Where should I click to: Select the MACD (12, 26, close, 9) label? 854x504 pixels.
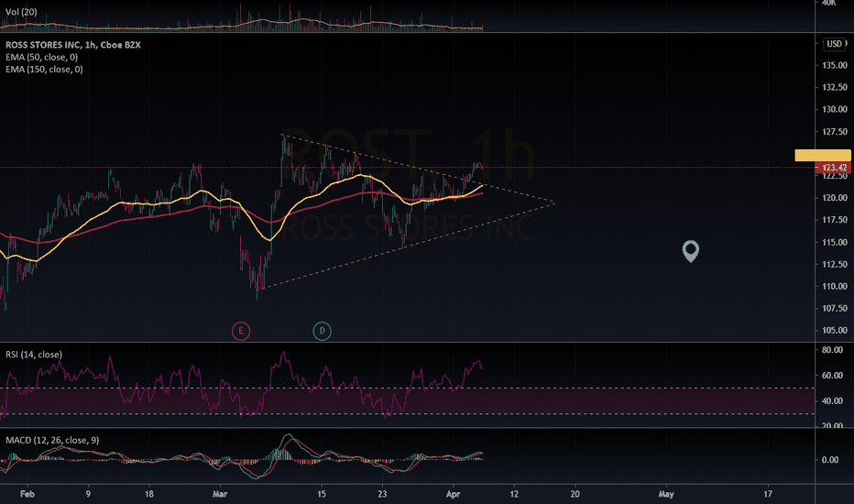click(52, 440)
